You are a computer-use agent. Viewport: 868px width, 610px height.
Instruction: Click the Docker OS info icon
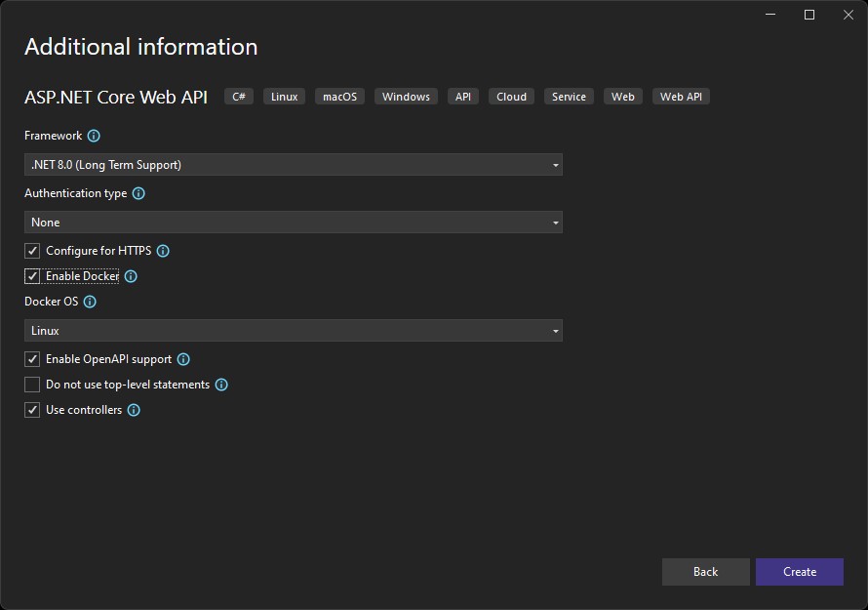coord(90,302)
